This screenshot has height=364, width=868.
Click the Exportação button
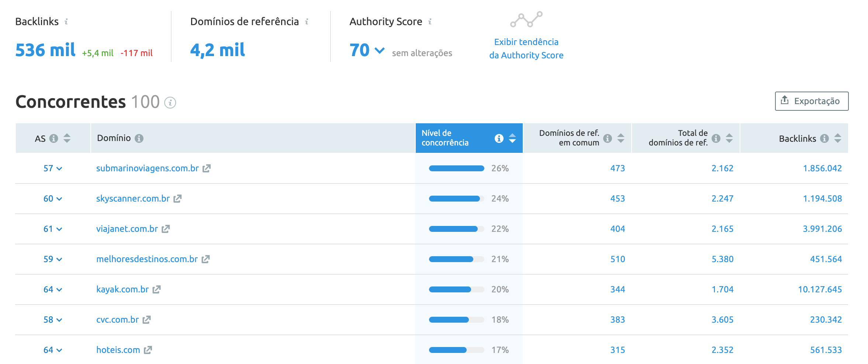click(812, 101)
